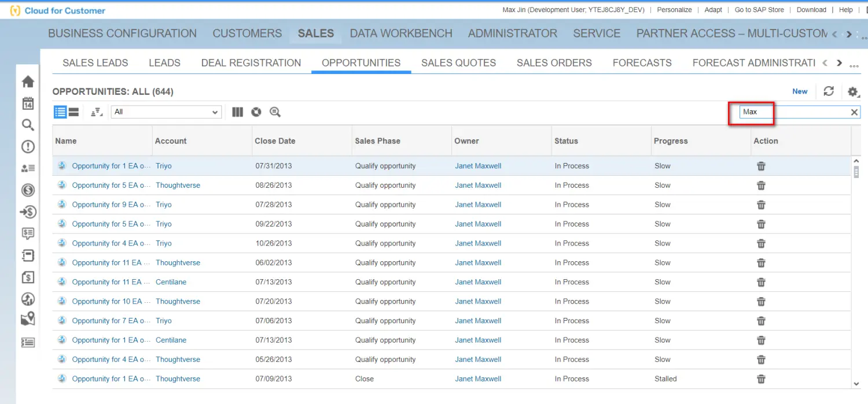Switch to Sales Quotes tab
Viewport: 868px width, 404px height.
point(458,63)
